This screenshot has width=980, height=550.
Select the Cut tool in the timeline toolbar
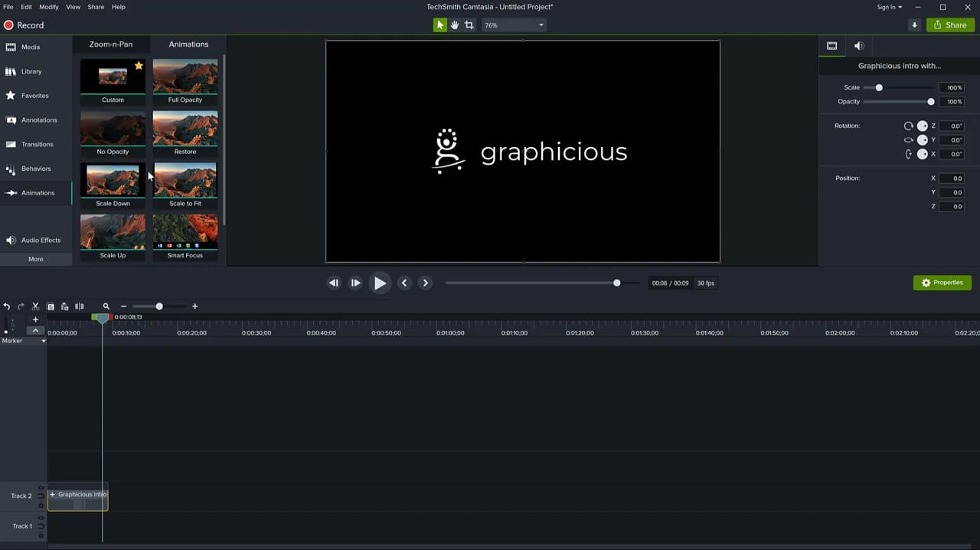point(35,306)
